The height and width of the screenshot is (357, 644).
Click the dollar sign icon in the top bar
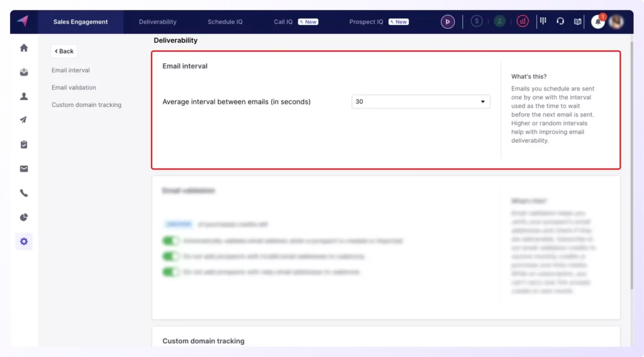[x=477, y=21]
